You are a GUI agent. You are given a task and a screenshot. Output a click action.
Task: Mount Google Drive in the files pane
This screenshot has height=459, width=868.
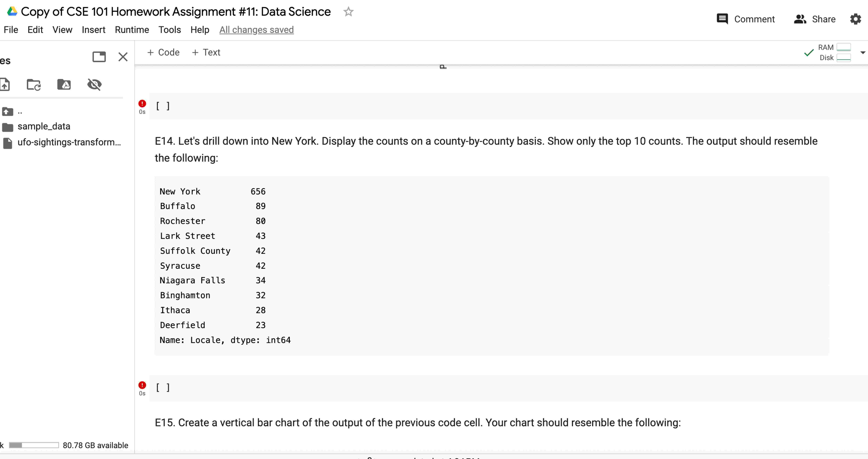[64, 85]
